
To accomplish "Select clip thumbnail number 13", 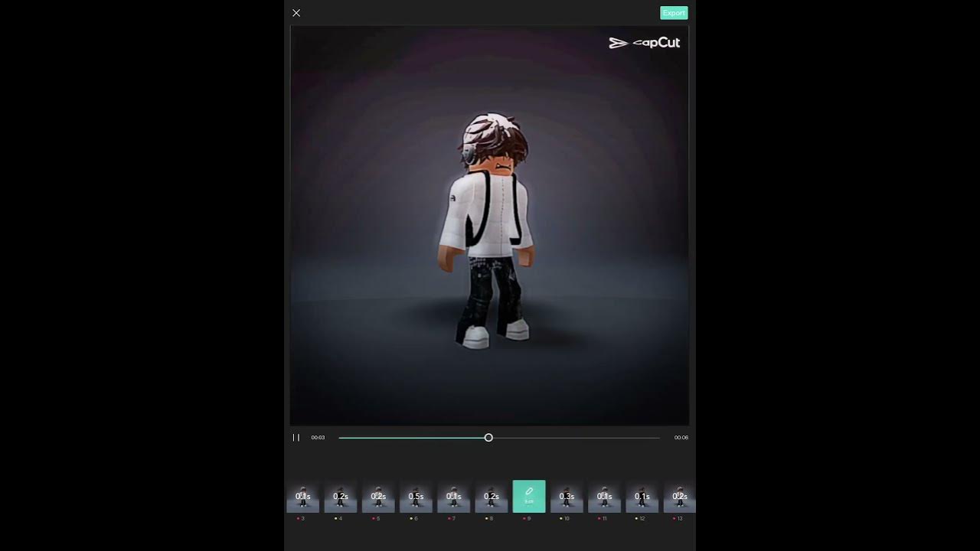I will pos(679,497).
